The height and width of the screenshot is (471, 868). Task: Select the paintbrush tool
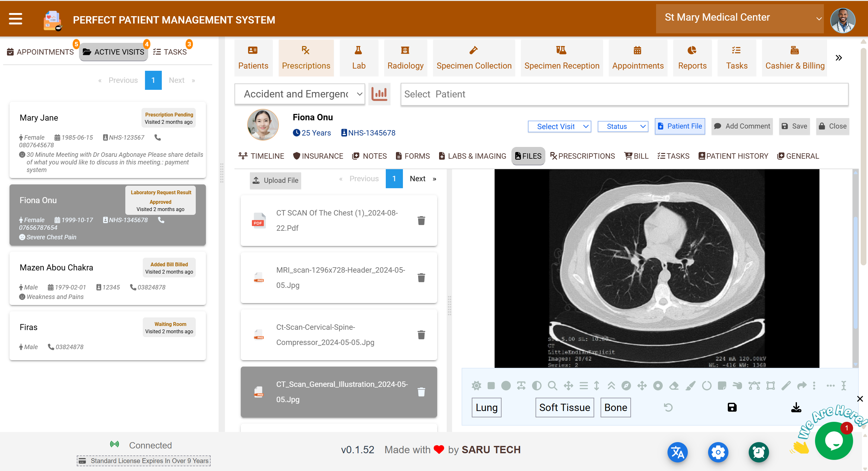click(x=690, y=385)
